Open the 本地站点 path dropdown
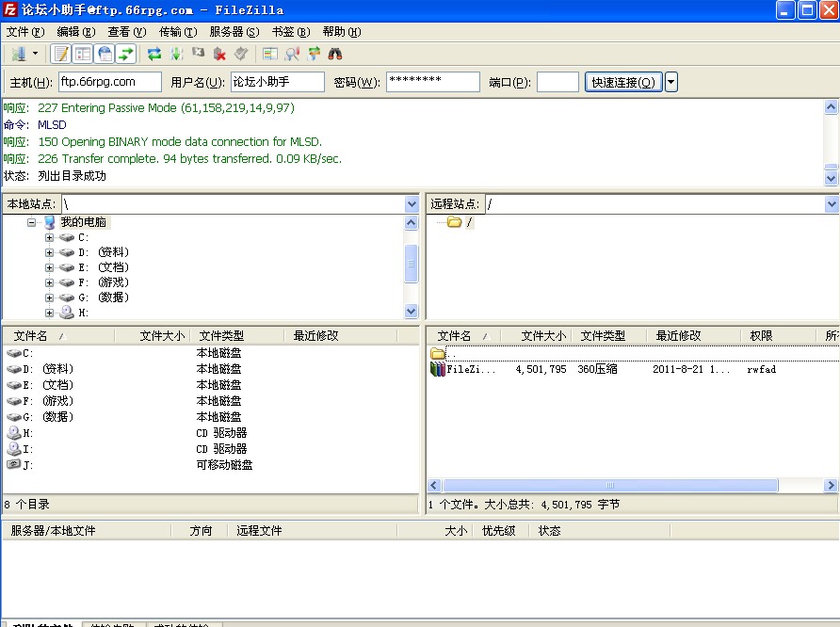840x627 pixels. [412, 203]
